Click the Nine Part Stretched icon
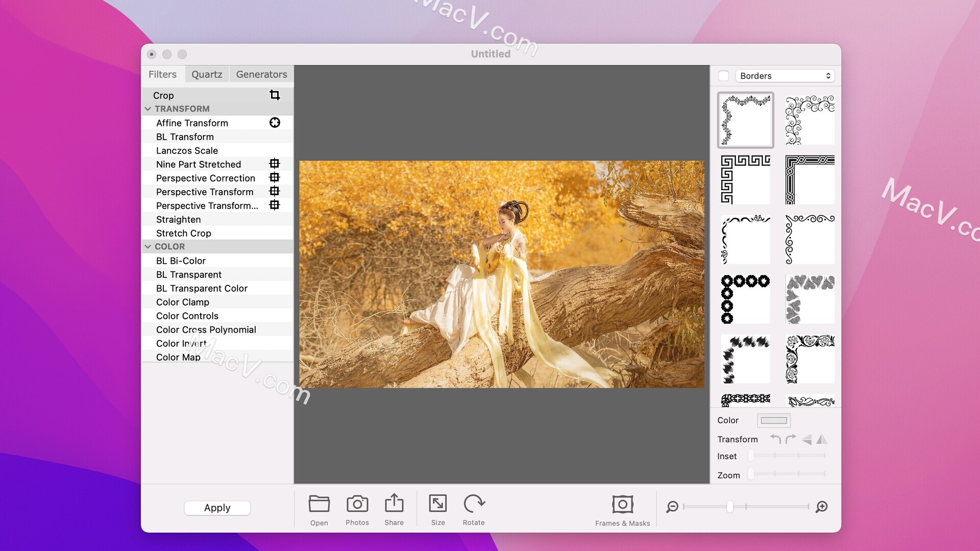 pyautogui.click(x=274, y=164)
